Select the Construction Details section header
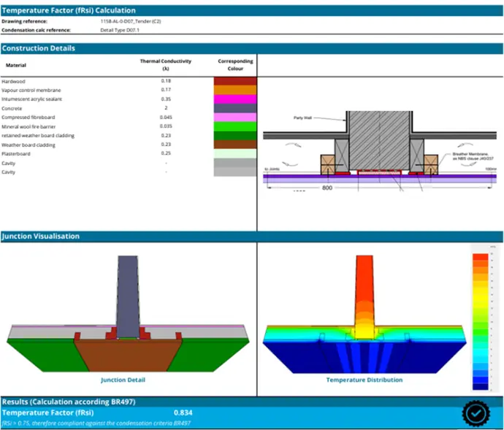 (x=39, y=48)
